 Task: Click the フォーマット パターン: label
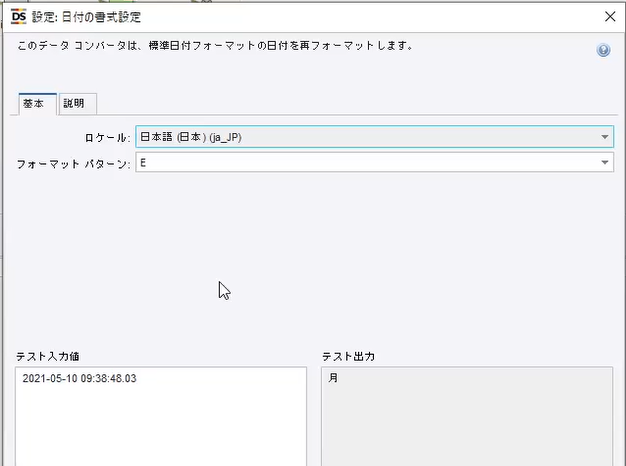[x=73, y=164]
